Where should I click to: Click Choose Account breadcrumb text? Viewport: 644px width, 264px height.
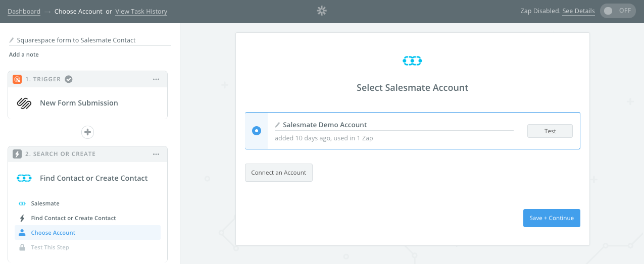pos(78,11)
